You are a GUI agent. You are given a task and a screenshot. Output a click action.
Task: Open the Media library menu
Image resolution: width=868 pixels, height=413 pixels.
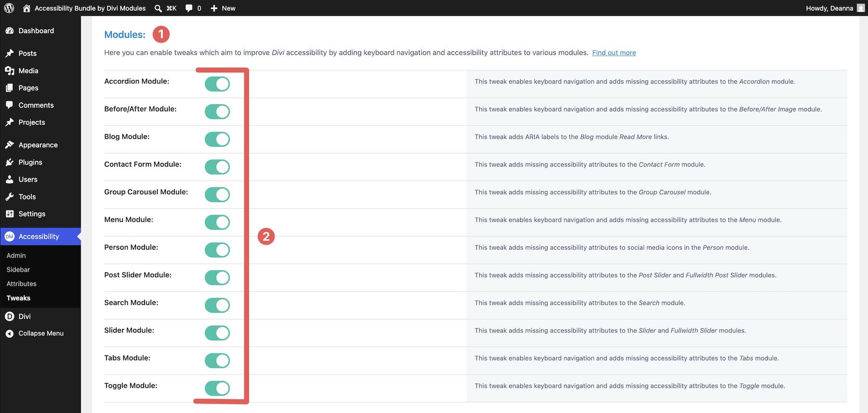tap(28, 71)
